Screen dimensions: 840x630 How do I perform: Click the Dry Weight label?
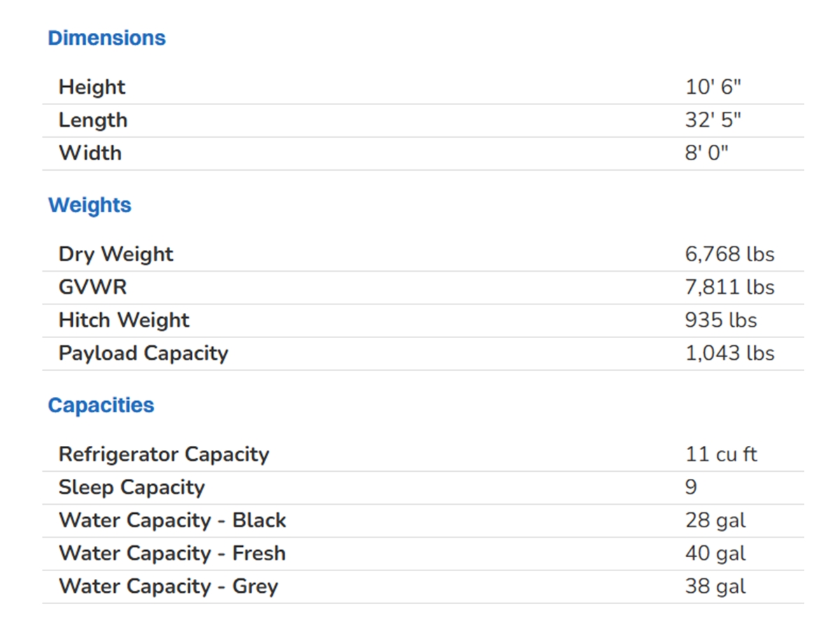coord(115,254)
